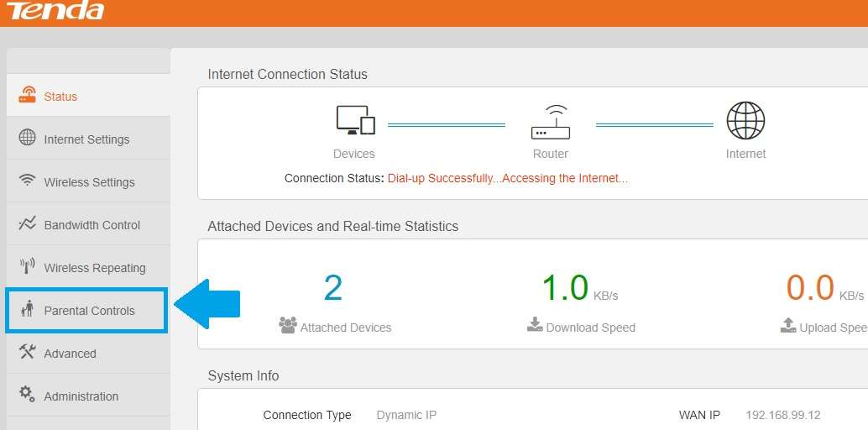Click the Internet Connection Status heading
The image size is (868, 430).
click(x=287, y=74)
